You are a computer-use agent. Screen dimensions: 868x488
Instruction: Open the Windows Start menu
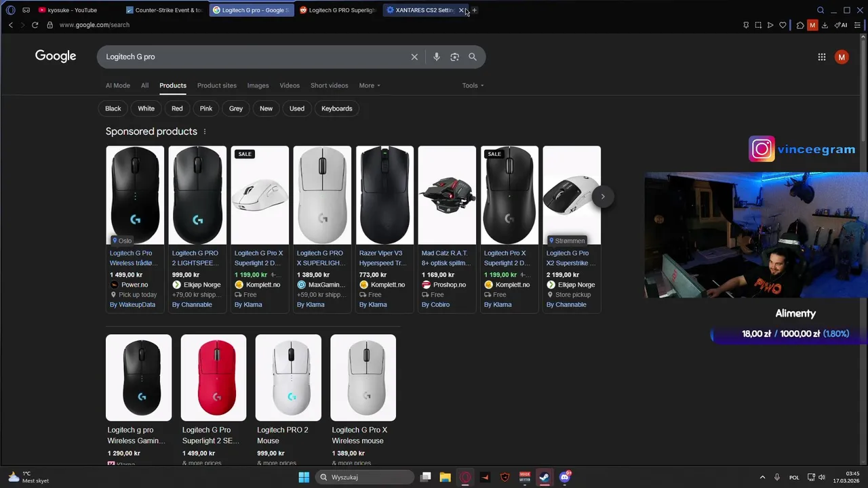click(x=304, y=477)
